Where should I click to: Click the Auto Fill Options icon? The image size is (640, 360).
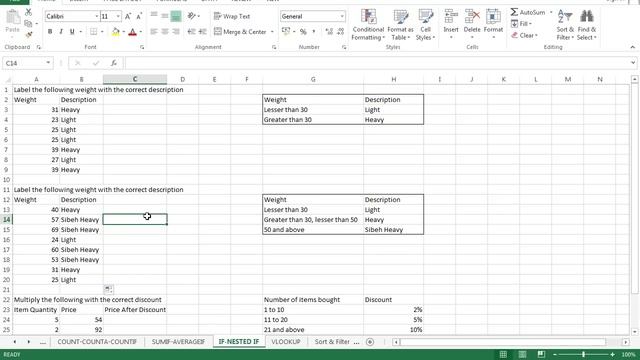pyautogui.click(x=108, y=289)
